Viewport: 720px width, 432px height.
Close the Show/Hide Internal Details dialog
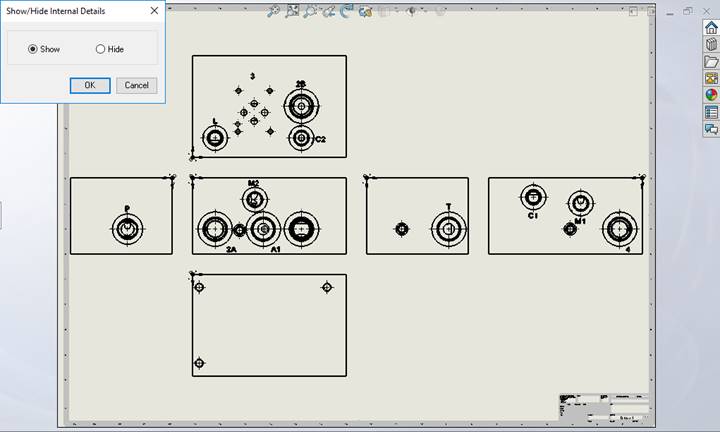[154, 11]
